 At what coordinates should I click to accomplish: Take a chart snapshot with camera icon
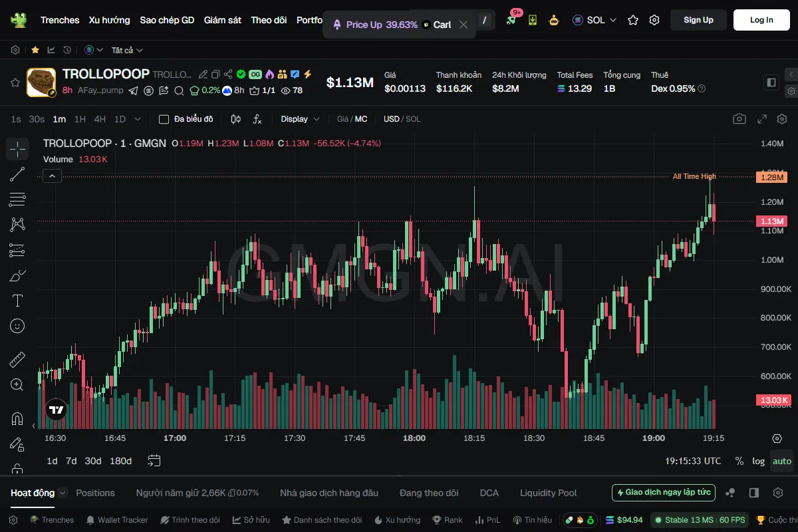739,119
